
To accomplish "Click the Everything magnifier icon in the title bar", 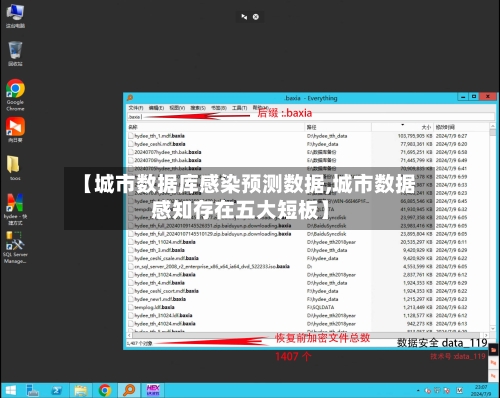I will coord(130,98).
